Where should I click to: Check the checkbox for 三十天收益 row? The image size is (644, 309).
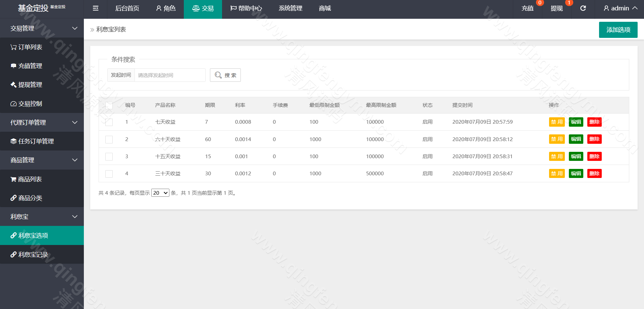tap(109, 174)
